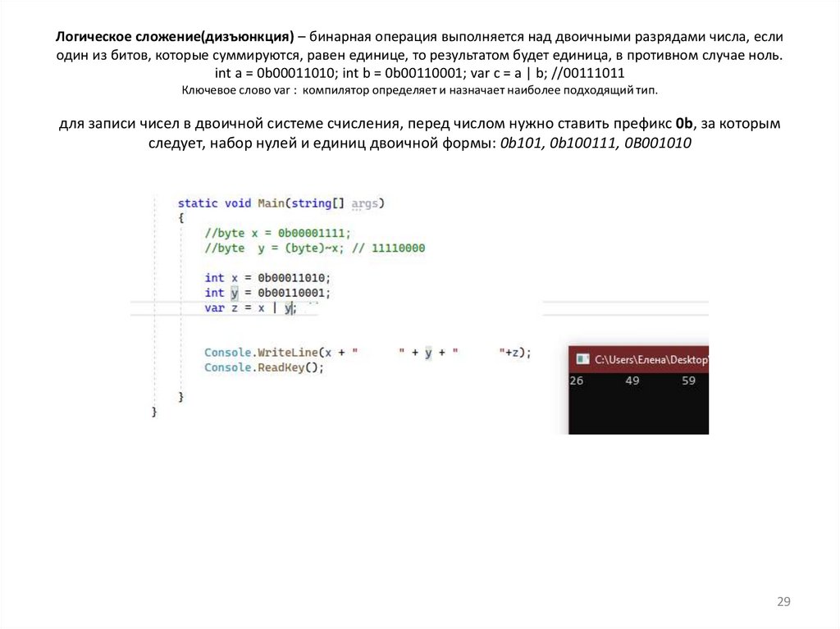Click the 'static void Main(string[] args)' line
This screenshot has width=840, height=629.
(x=281, y=203)
